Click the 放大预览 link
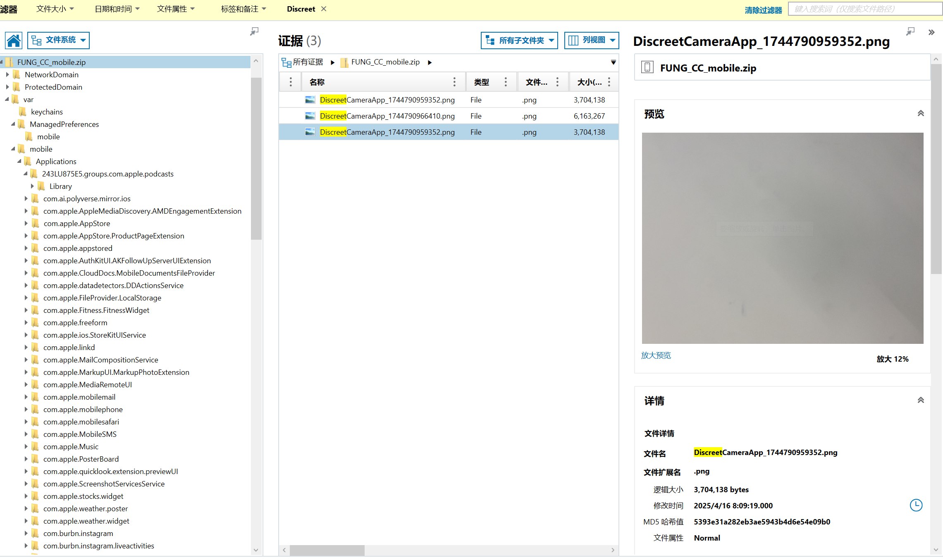The width and height of the screenshot is (943, 560). coord(656,355)
